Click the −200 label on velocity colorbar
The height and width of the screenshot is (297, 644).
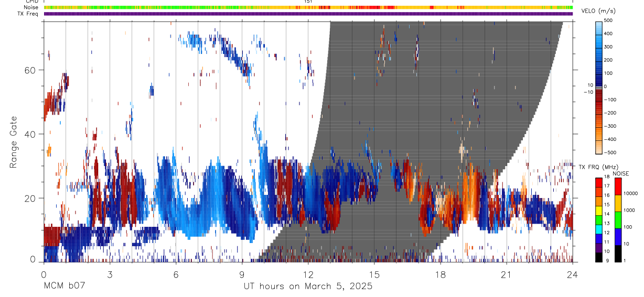tap(610, 113)
